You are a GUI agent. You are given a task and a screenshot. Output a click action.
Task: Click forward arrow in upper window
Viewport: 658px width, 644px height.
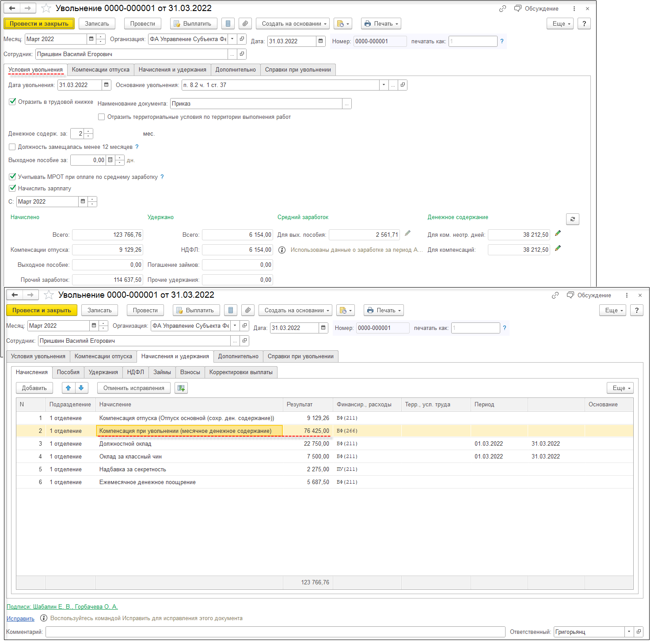27,8
